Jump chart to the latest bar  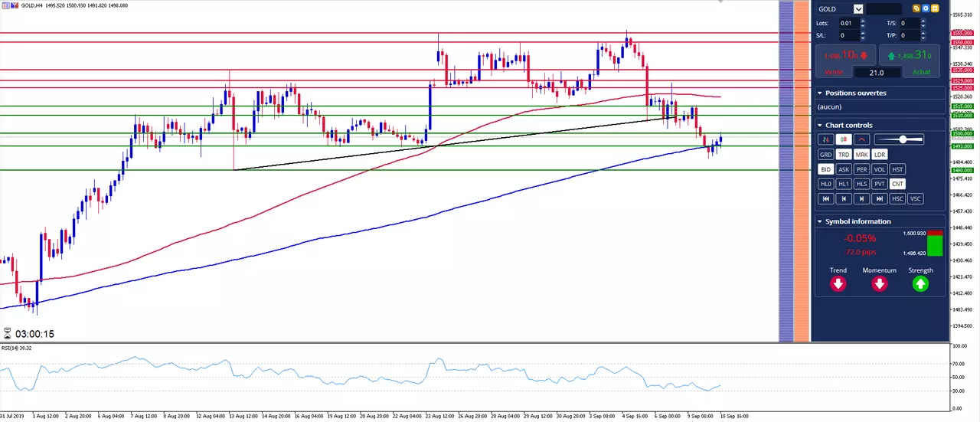(880, 198)
